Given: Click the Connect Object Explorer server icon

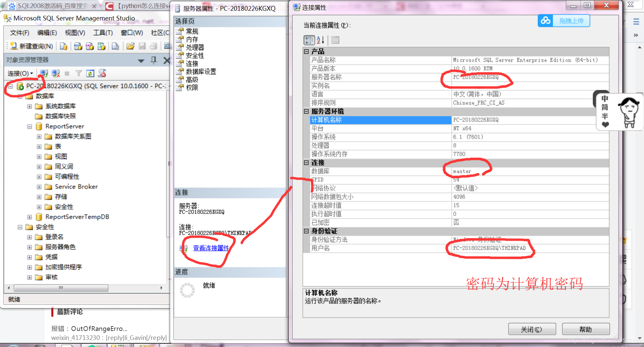Looking at the screenshot, I should tap(43, 73).
